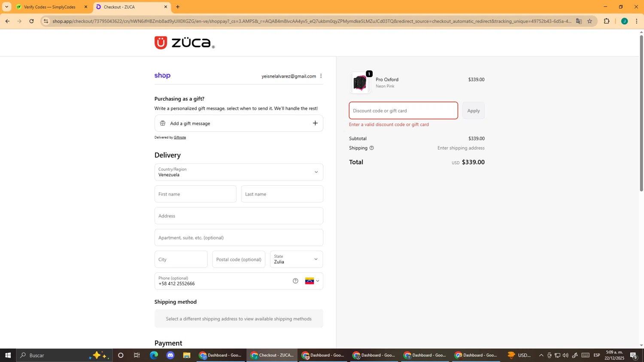Click the ESP language indicator

(x=597, y=355)
